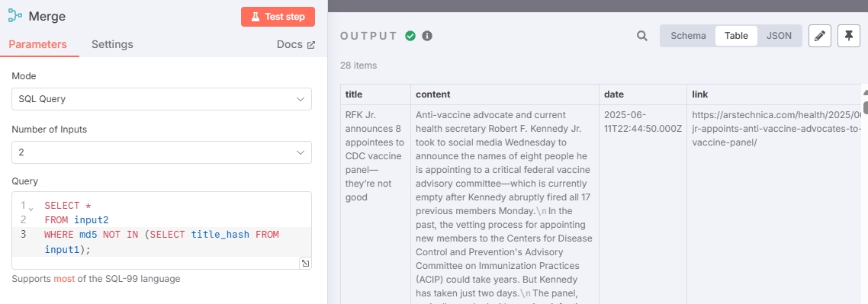
Task: Search output data with magnifier icon
Action: click(641, 36)
